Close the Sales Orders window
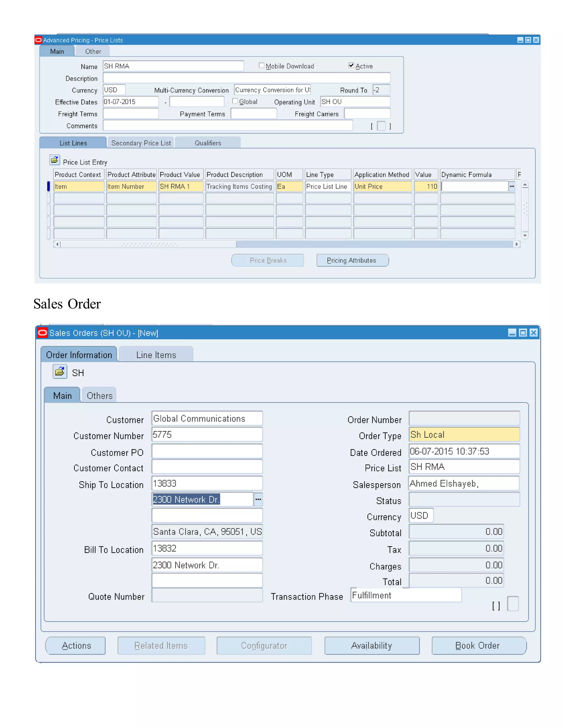 point(534,333)
